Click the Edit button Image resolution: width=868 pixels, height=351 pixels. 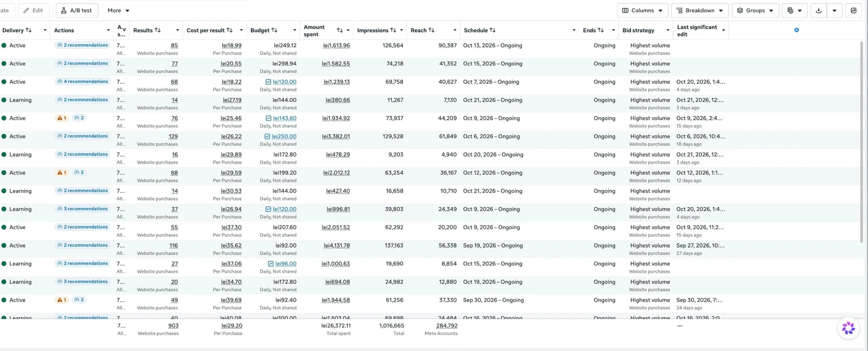point(34,11)
